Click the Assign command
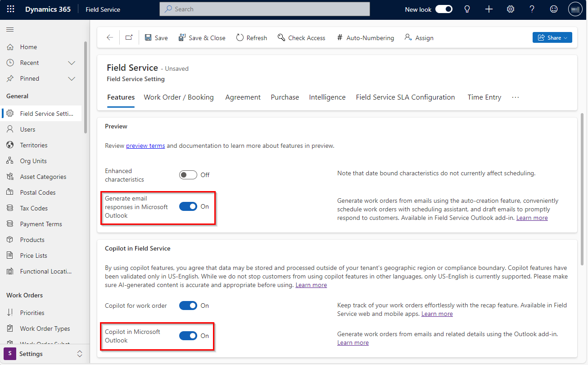 [x=419, y=38]
